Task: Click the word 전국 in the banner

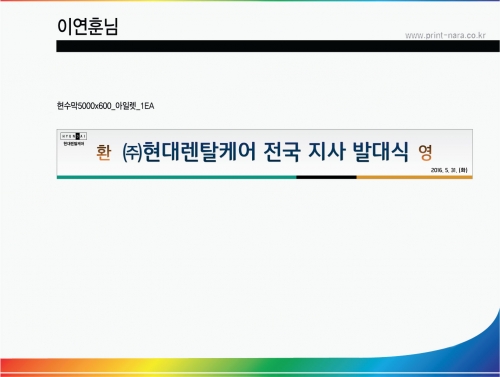Action: click(x=282, y=152)
